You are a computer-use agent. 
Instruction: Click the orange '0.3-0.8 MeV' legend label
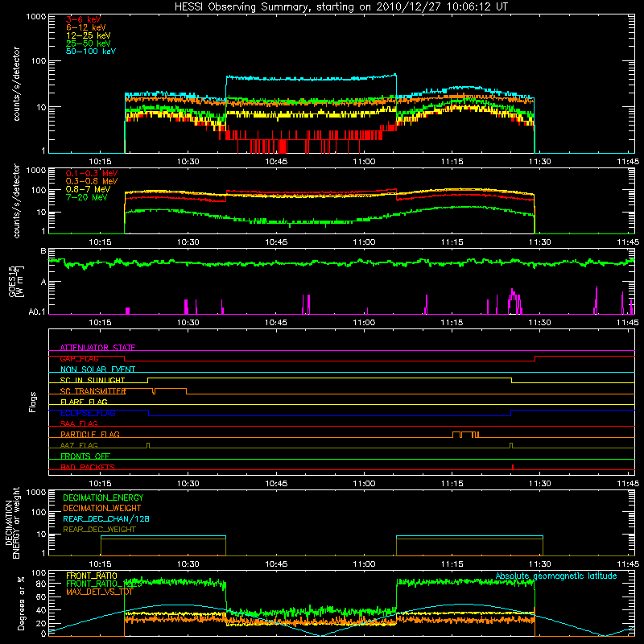point(92,181)
